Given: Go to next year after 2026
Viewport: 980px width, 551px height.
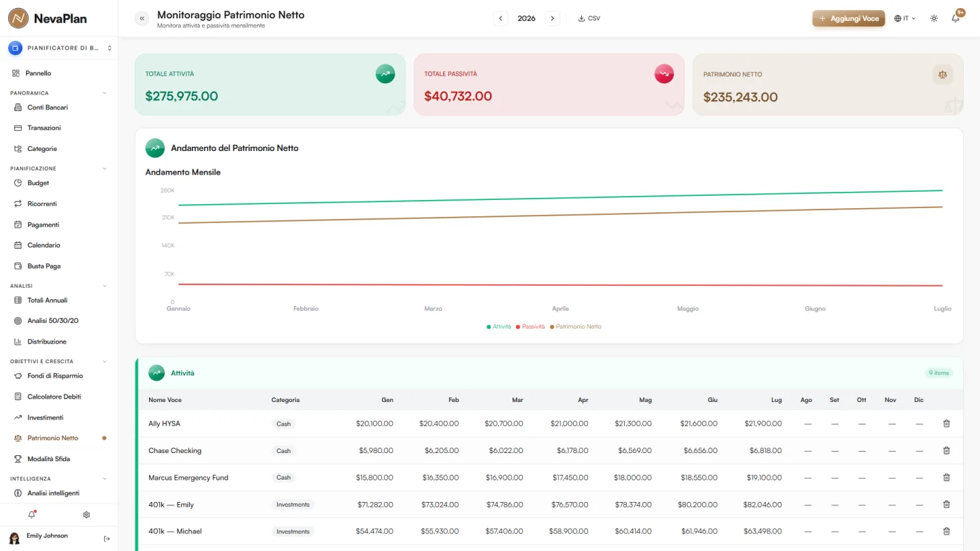Looking at the screenshot, I should (552, 18).
